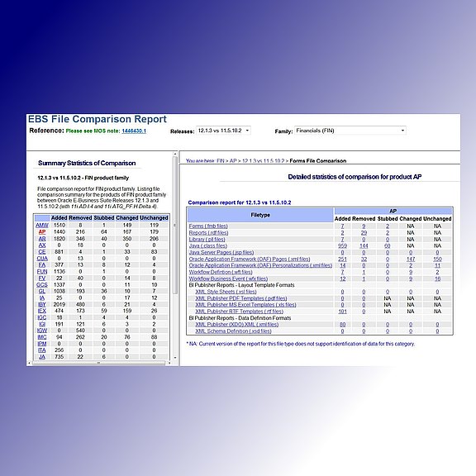Click the 959 added Java files count
This screenshot has width=476, height=476.
[342, 246]
